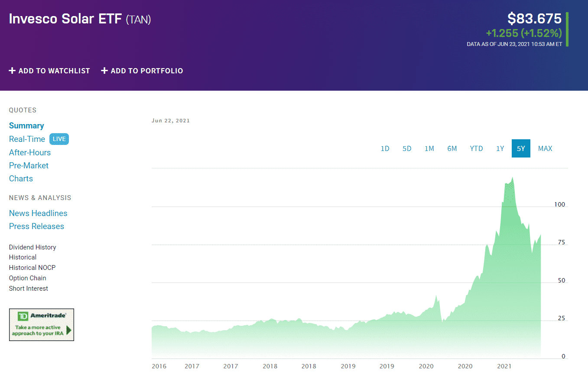Viewport: 588px width, 387px height.
Task: Select the 1M chart range
Action: pos(429,148)
